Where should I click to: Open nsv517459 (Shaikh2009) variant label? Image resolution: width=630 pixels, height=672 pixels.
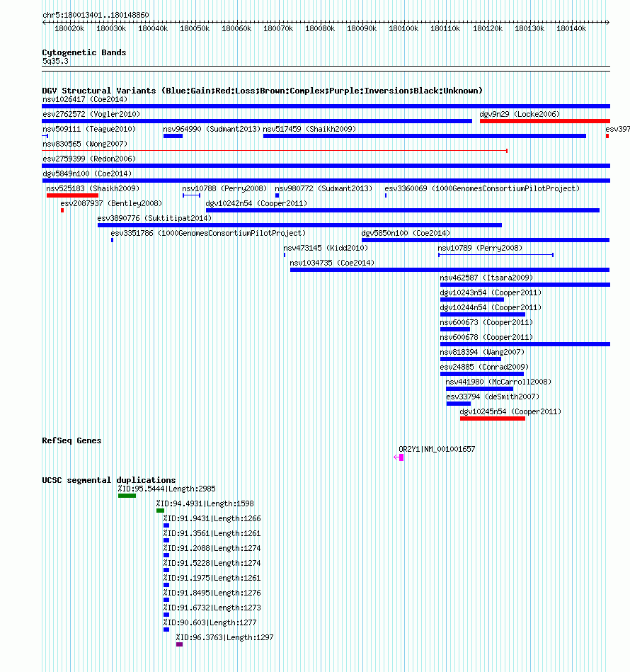click(x=309, y=129)
